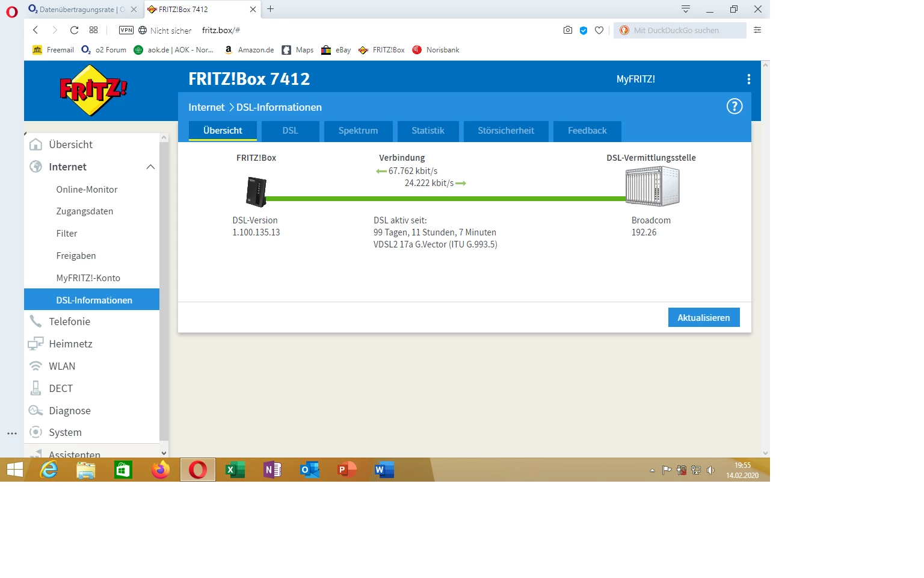
Task: Open the Windows Start button
Action: point(14,470)
